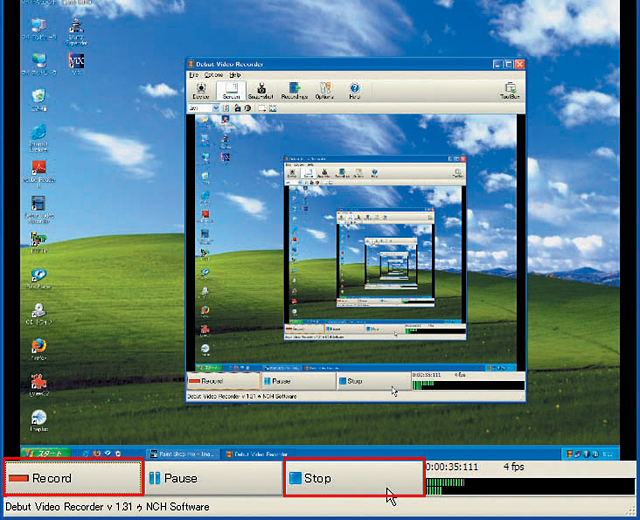Open the Firefox desktop icon
Screen dimensions: 640x520
[x=39, y=349]
